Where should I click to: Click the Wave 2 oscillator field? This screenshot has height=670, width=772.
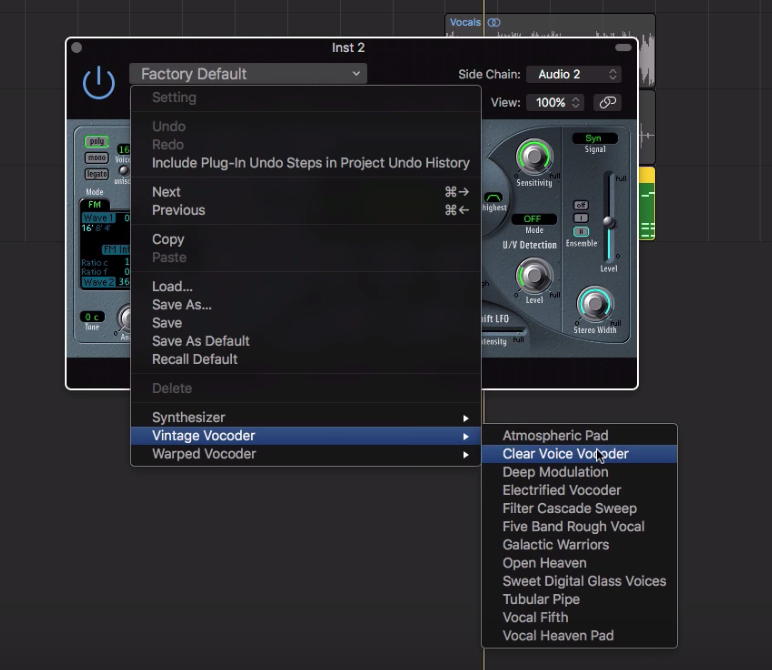pos(98,282)
